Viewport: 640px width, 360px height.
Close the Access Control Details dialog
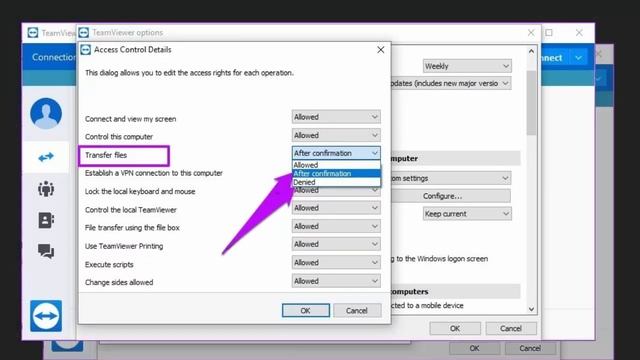pyautogui.click(x=380, y=50)
